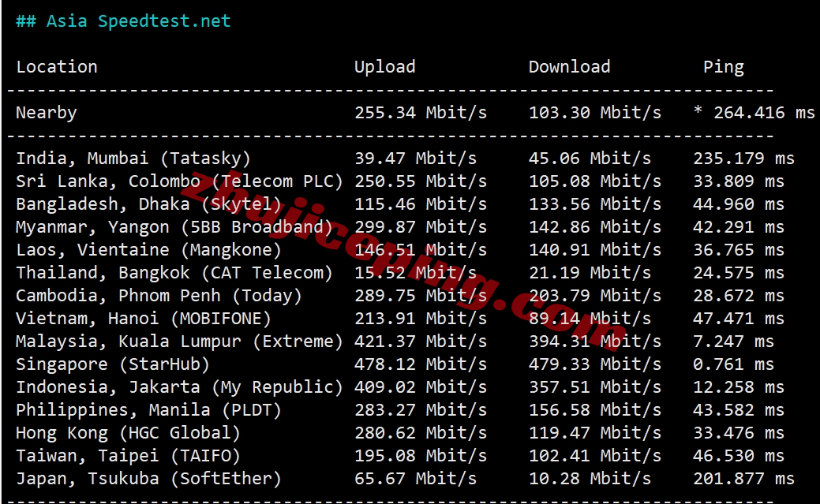This screenshot has width=820, height=504.
Task: Click Colombo ping value "33.809 ms"
Action: pos(739,181)
